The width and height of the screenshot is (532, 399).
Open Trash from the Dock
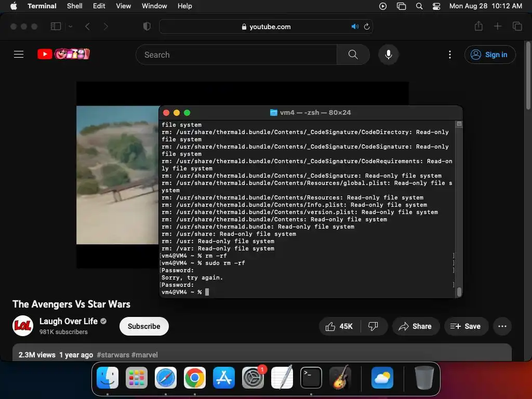(424, 378)
